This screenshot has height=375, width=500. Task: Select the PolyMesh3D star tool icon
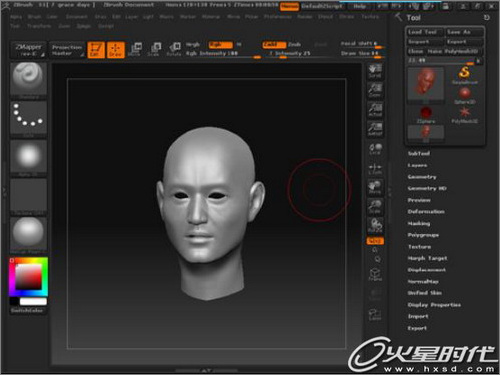(465, 115)
